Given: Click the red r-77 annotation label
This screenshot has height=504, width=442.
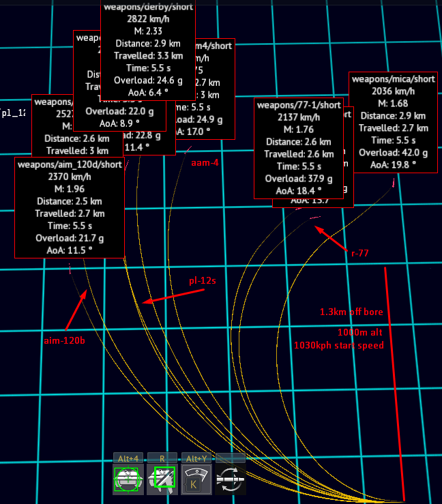Looking at the screenshot, I should pos(359,253).
